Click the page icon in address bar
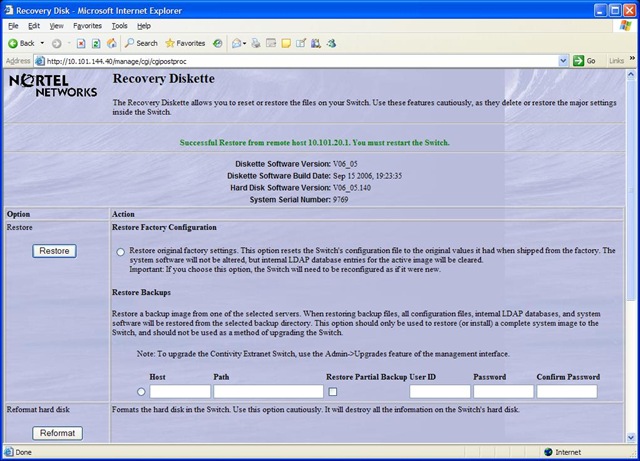Screen dimensions: 640x461 (x=40, y=61)
